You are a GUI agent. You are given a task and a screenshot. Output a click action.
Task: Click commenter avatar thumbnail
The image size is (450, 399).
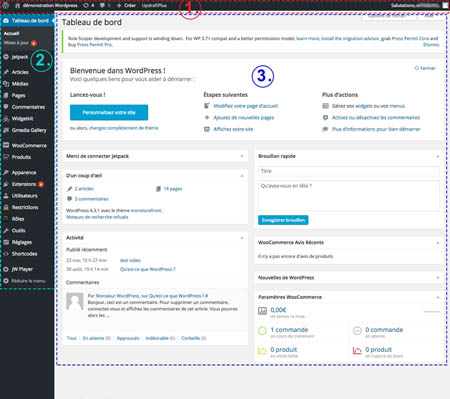click(75, 302)
